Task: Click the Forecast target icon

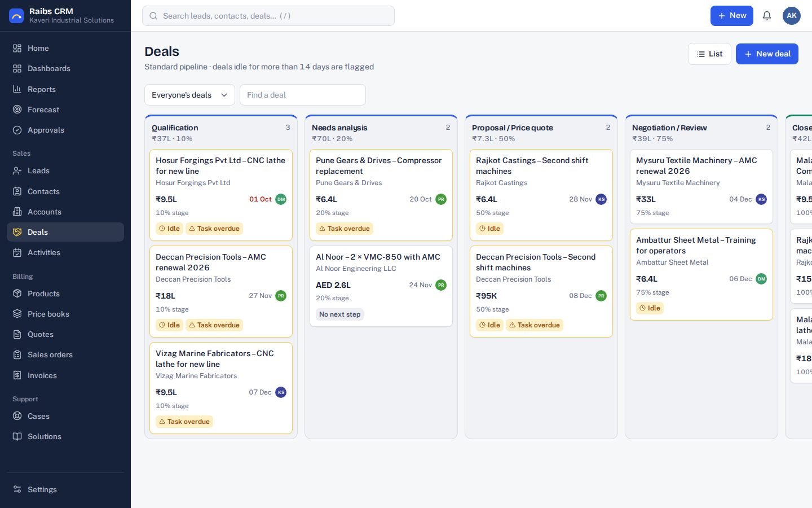Action: (17, 110)
